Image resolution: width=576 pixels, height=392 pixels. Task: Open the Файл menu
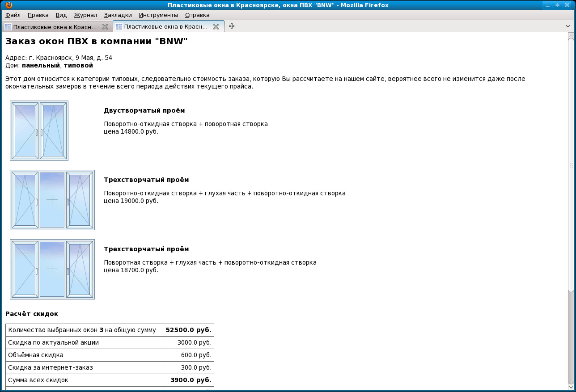[x=13, y=15]
